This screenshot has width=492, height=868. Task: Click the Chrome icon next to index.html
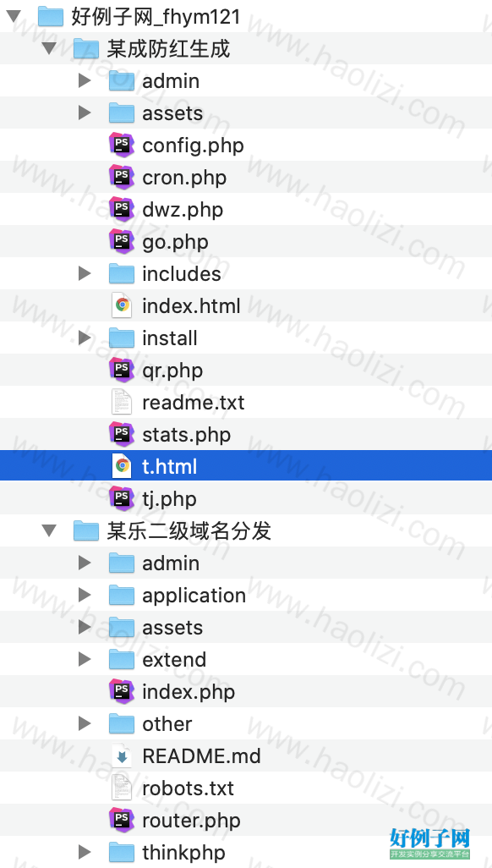pyautogui.click(x=122, y=305)
